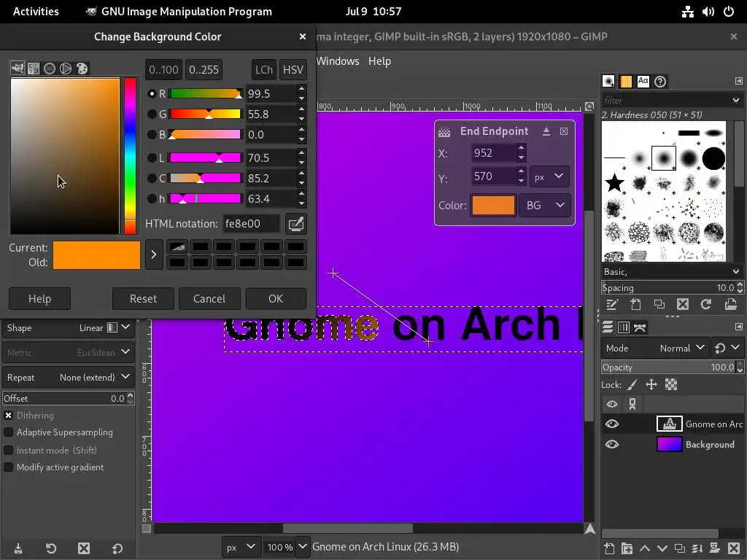
Task: Select the R channel radio button
Action: (x=152, y=94)
